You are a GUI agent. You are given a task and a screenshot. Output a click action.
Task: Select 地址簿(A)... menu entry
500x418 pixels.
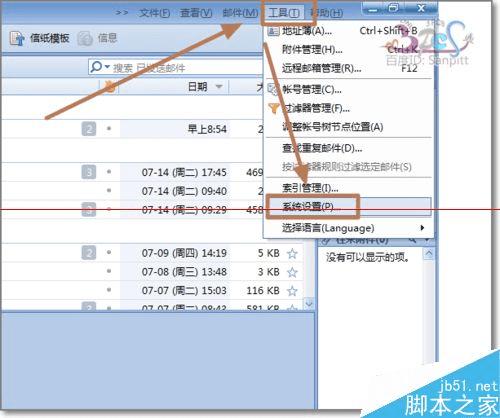pyautogui.click(x=348, y=31)
